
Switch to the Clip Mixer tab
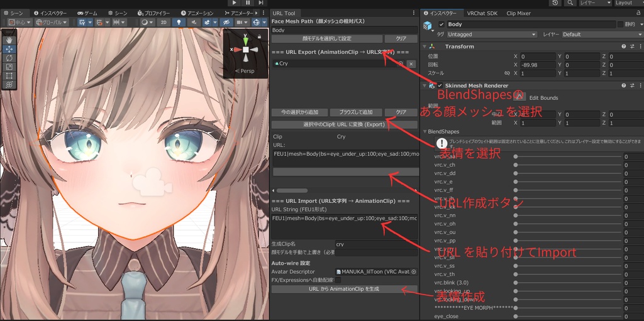(518, 13)
